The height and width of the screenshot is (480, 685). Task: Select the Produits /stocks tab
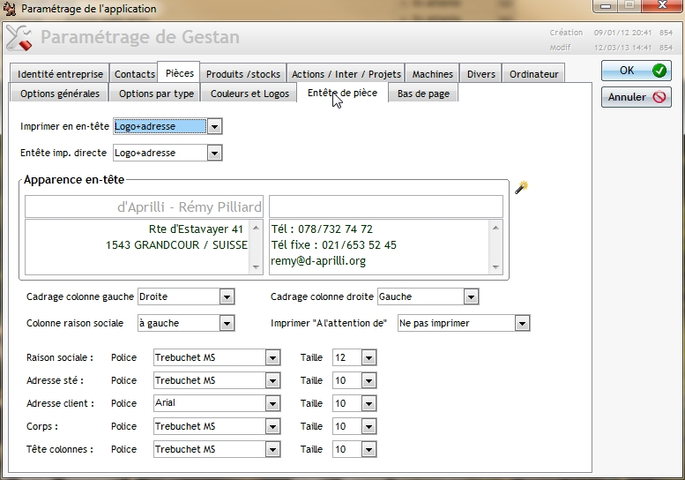(243, 74)
